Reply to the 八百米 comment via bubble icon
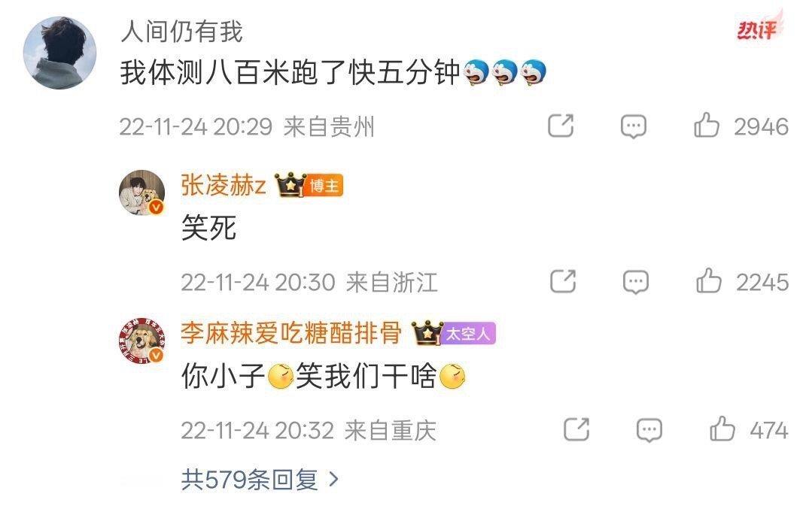This screenshot has height=515, width=812. tap(634, 126)
